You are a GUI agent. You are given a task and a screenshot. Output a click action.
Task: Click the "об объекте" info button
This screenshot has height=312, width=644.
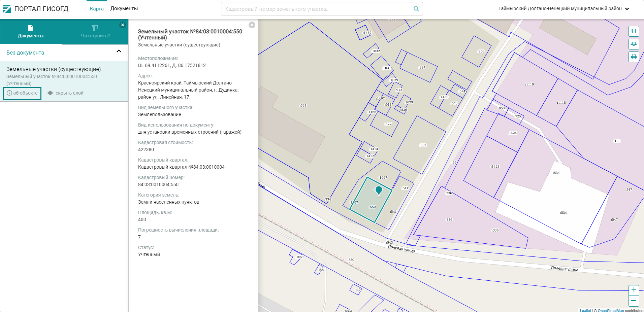click(x=22, y=93)
